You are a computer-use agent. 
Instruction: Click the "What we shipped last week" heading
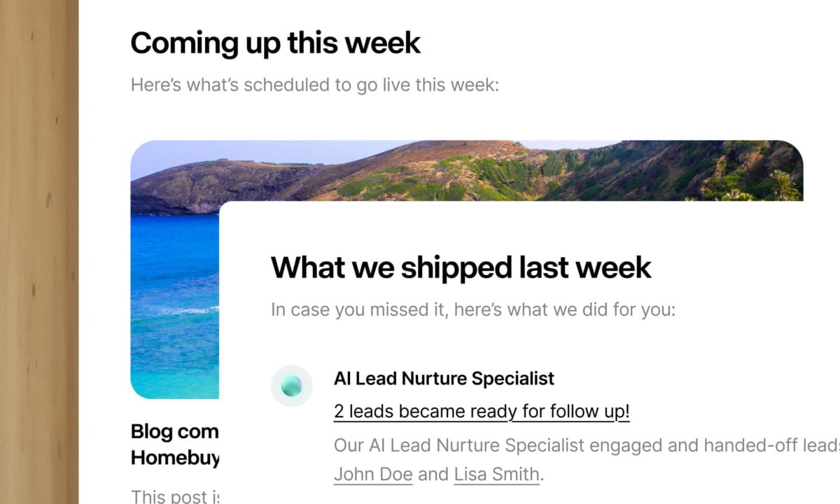pos(461,267)
